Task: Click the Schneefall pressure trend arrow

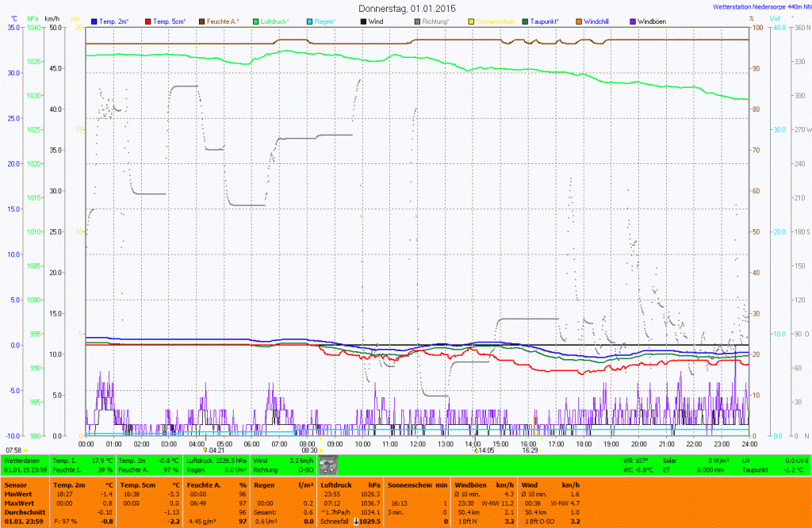Action: (356, 521)
